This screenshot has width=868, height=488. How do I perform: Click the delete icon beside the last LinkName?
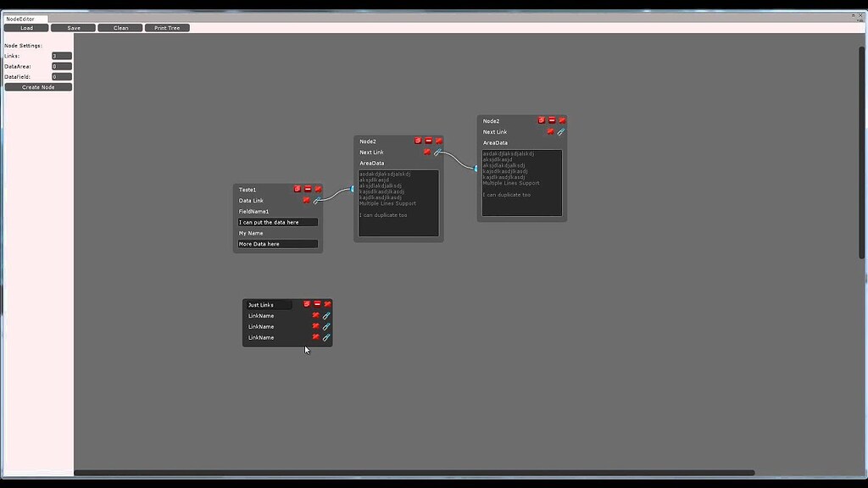[x=315, y=336]
